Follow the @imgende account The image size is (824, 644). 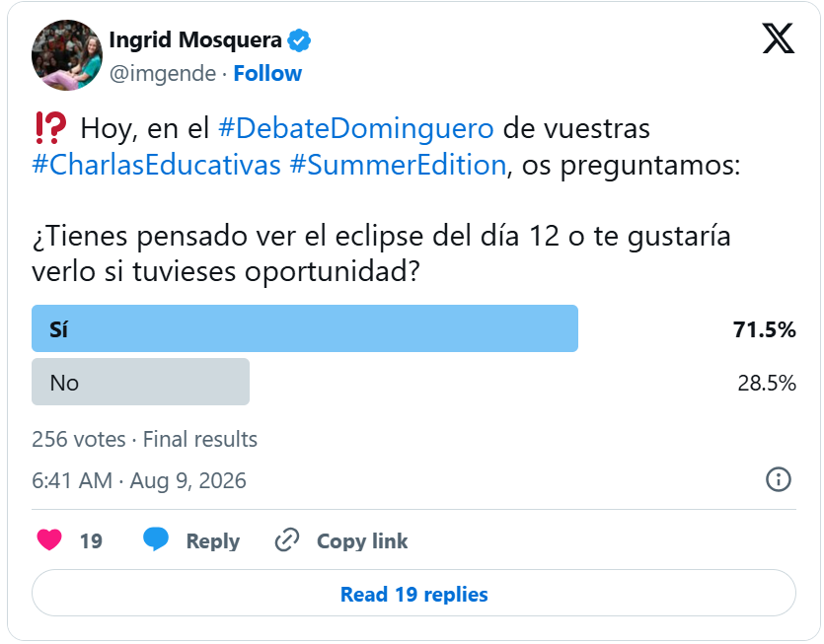(x=267, y=74)
